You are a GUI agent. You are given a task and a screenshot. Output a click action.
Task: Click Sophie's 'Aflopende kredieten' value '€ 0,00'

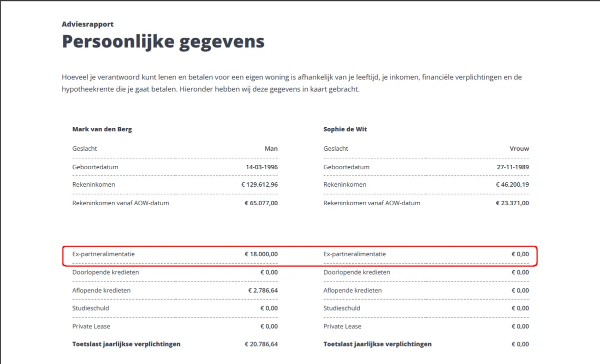point(520,290)
